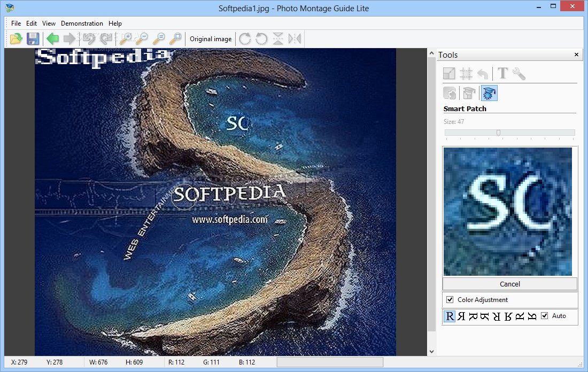Click the Redo icon in the toolbar

(106, 38)
